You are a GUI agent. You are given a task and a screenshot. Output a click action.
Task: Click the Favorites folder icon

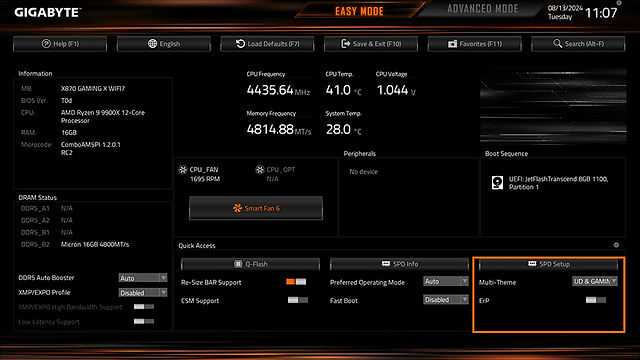pyautogui.click(x=452, y=44)
